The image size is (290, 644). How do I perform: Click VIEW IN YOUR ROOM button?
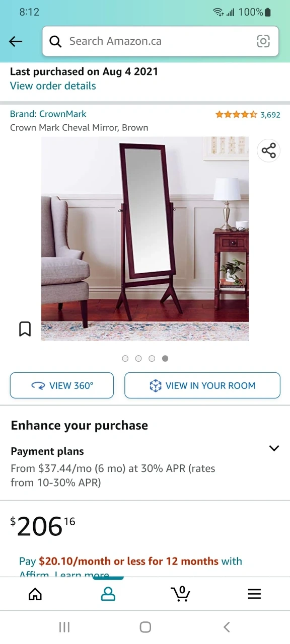tap(202, 385)
